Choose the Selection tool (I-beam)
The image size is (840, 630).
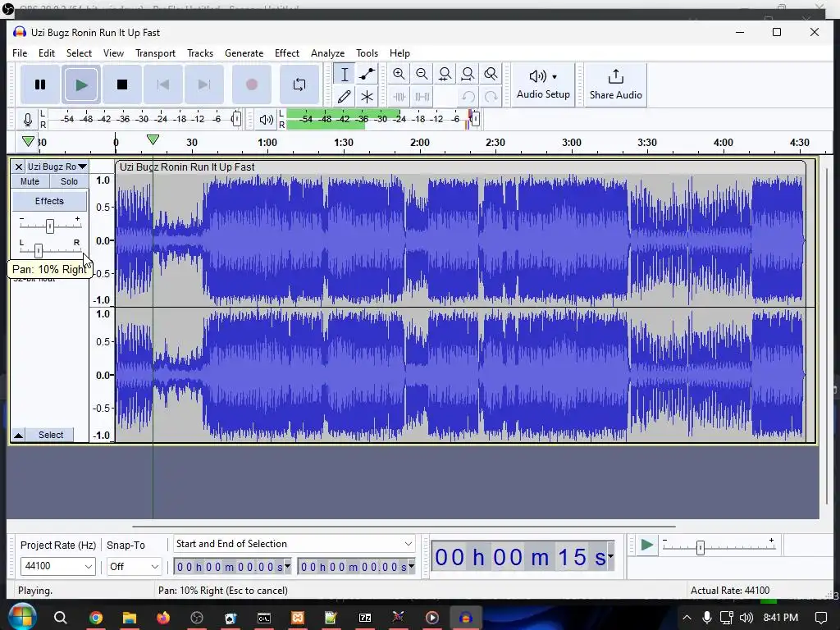(x=345, y=74)
